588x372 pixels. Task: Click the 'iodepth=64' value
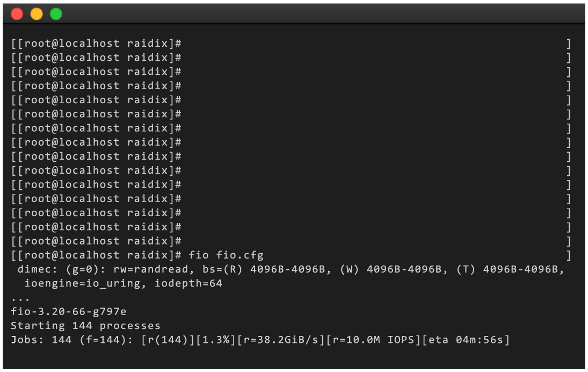pos(188,283)
